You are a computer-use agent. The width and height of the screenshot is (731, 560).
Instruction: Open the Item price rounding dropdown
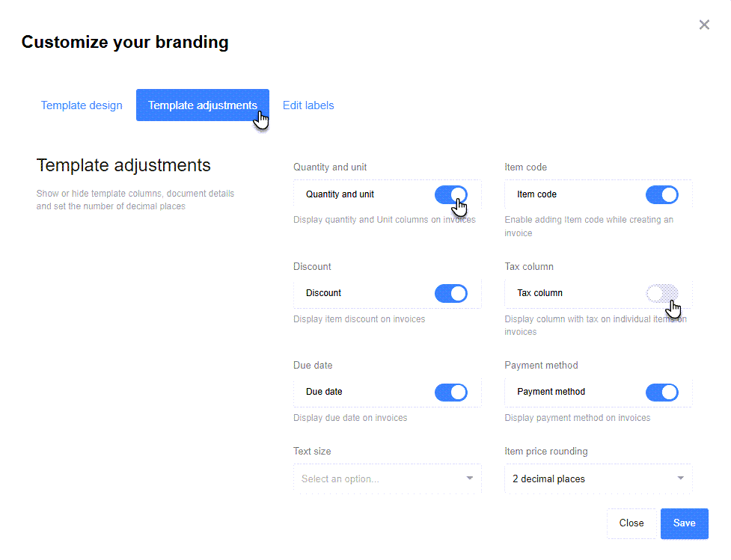(598, 479)
